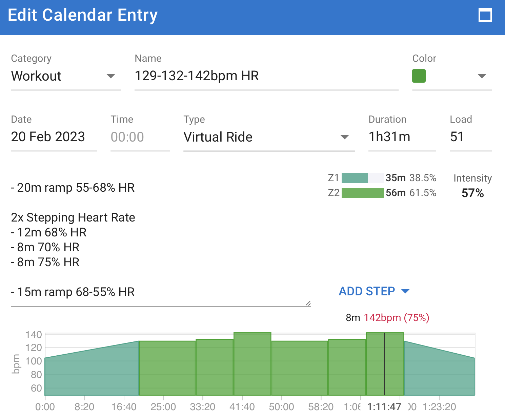The width and height of the screenshot is (505, 420).
Task: Select the first tallest 142bpm block in chart
Action: [252, 364]
